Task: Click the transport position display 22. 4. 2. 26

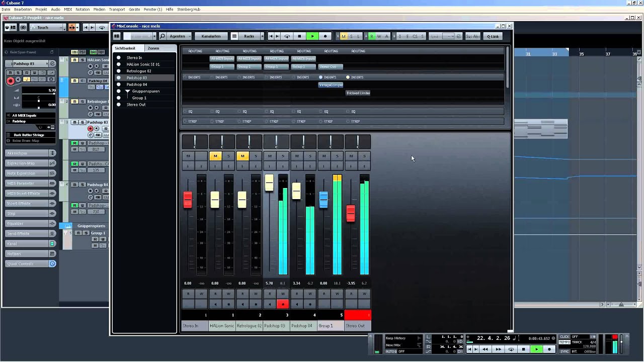Action: (494, 338)
